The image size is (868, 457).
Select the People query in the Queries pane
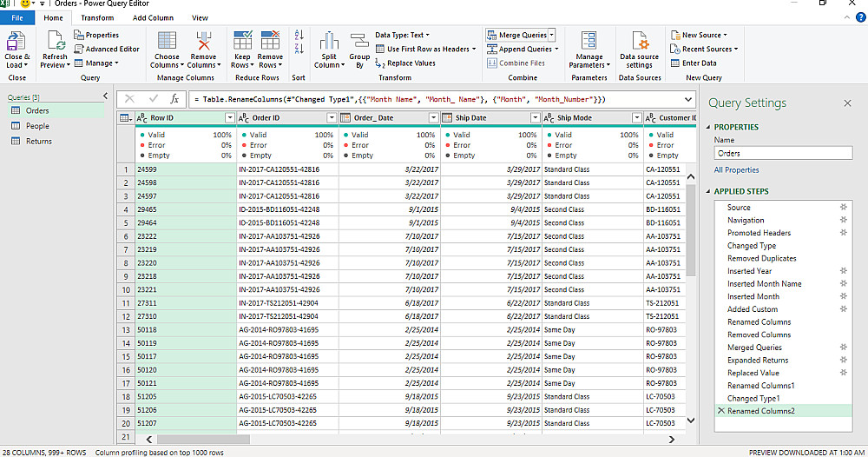tap(37, 126)
